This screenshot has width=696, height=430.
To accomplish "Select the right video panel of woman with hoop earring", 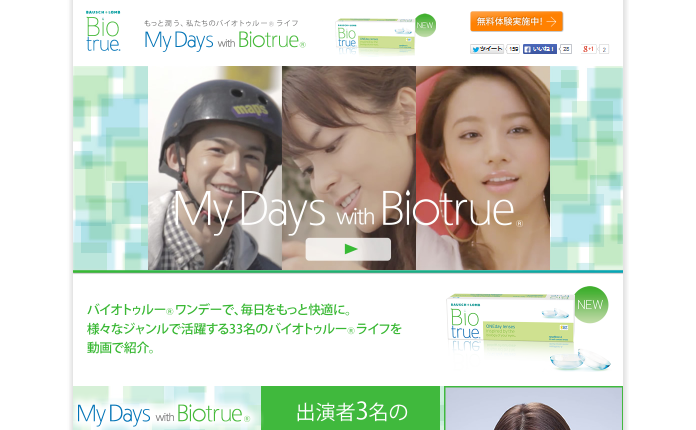I will 483,168.
